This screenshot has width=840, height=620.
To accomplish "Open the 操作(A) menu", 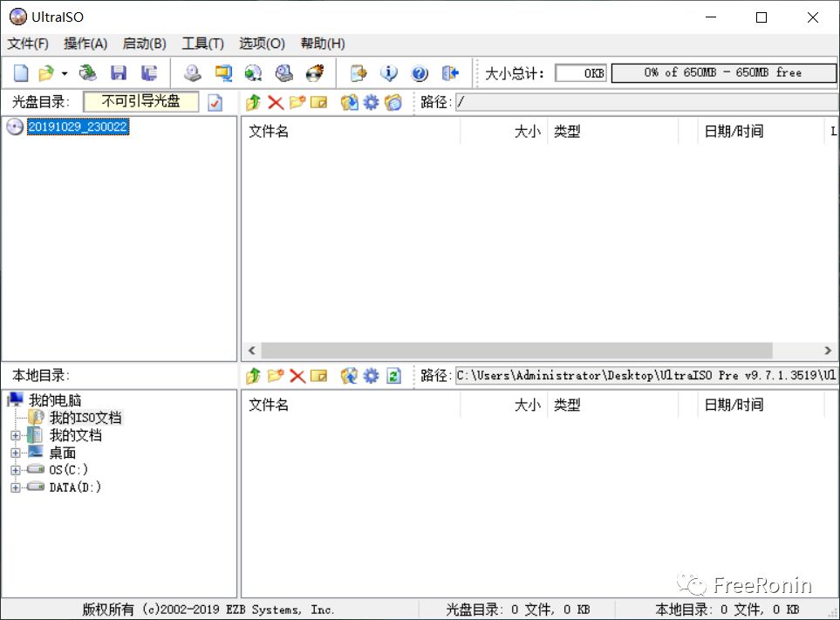I will 85,44.
